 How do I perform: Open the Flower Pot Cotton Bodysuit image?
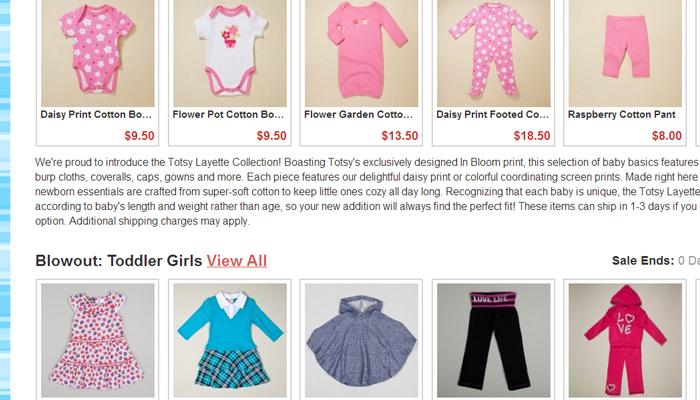tap(230, 53)
